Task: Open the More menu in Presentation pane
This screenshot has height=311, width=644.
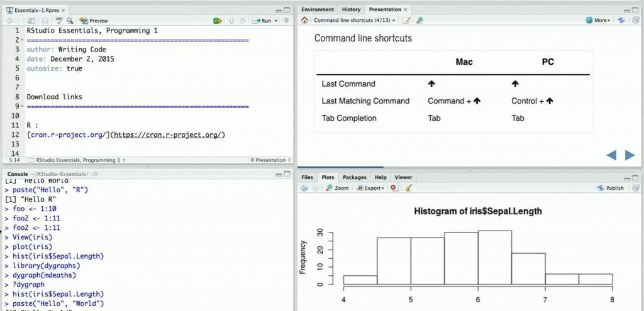Action: coord(598,20)
